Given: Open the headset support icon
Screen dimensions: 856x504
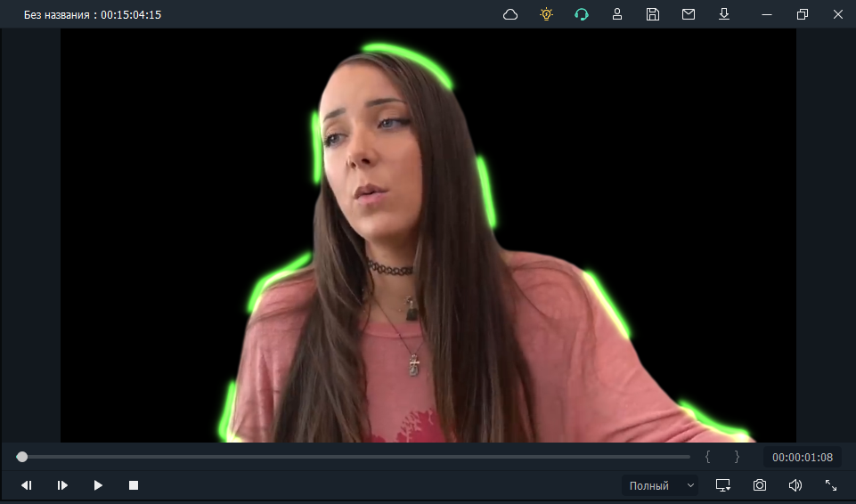Looking at the screenshot, I should [x=582, y=14].
